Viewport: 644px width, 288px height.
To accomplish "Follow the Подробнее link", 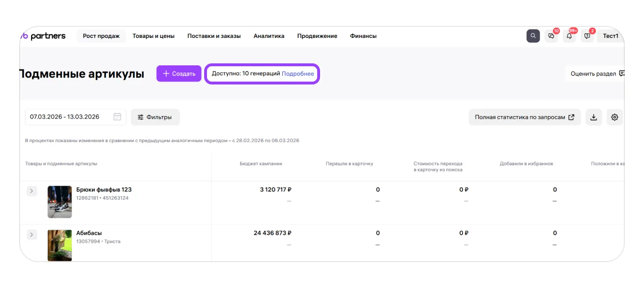I will [298, 73].
